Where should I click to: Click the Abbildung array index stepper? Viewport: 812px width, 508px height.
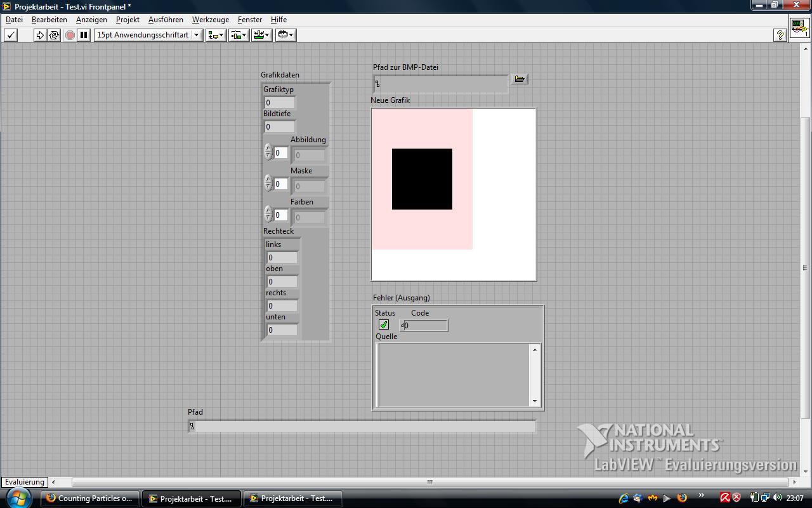[268, 152]
